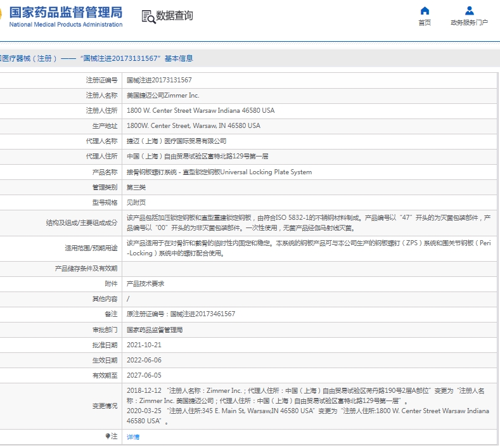Click approval date 2021-10-21
The height and width of the screenshot is (448, 500).
144,345
